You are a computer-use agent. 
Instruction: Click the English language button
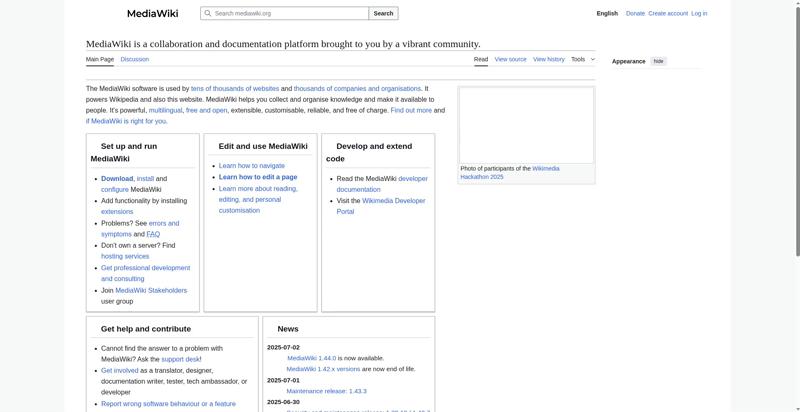607,14
